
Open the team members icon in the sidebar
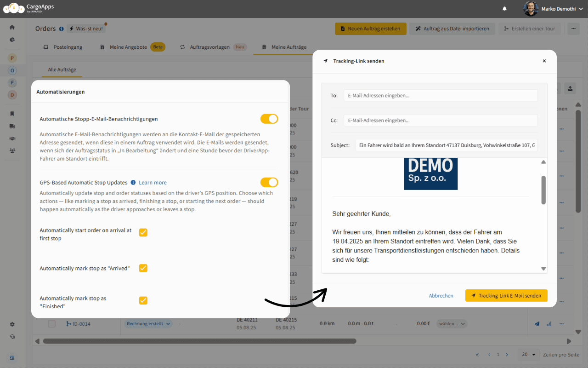tap(12, 150)
